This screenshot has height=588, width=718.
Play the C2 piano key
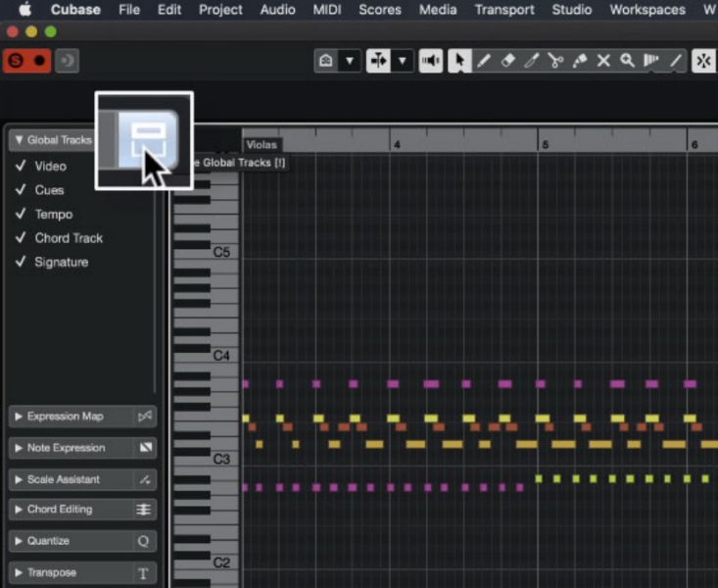(x=221, y=563)
